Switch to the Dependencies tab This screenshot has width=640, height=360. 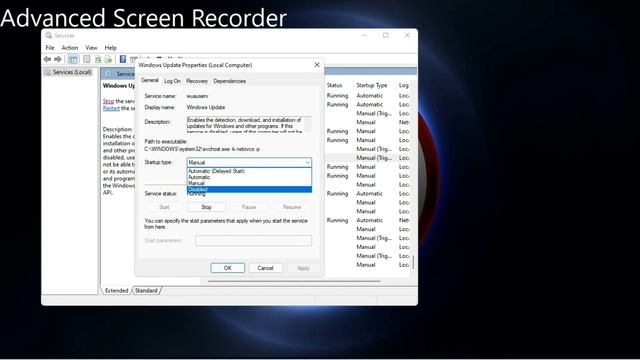pos(229,81)
